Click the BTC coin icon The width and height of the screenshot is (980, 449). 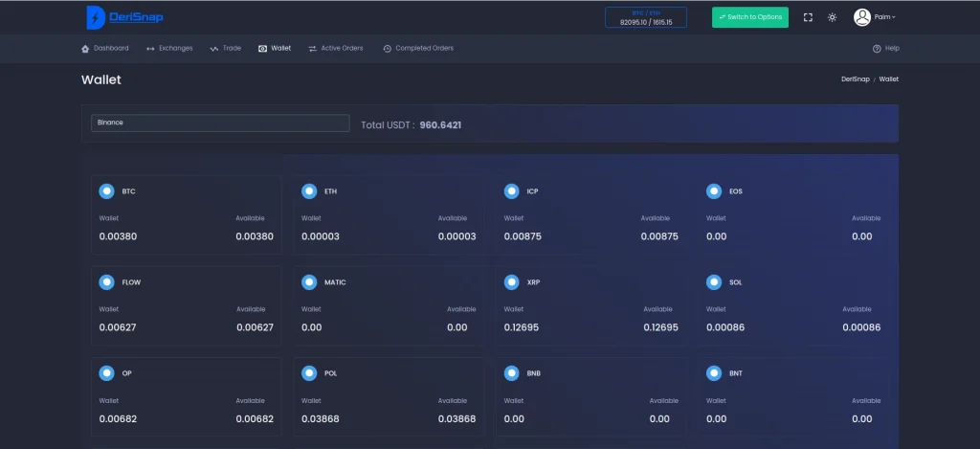tap(106, 191)
